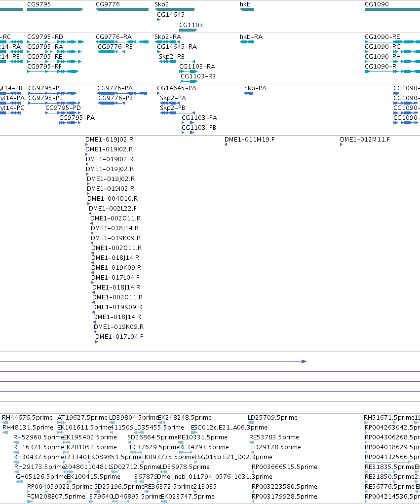Viewport: 420px width, 504px height.
Task: Click the long purple arrow's arrowhead
Action: 304,361
